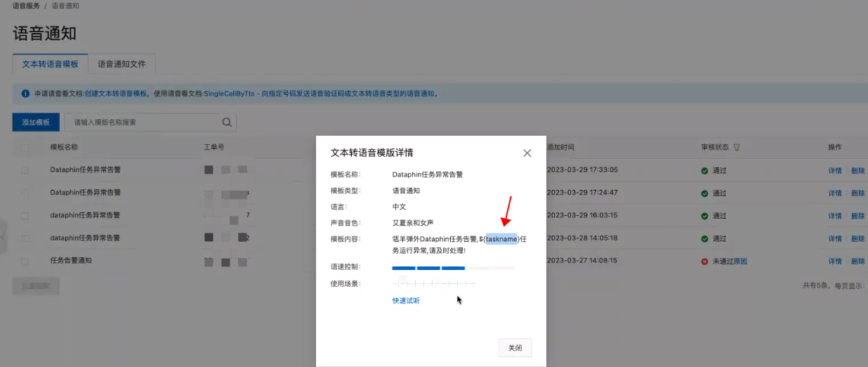Select the 文本转语音模板 tab
The height and width of the screenshot is (367, 868).
pyautogui.click(x=50, y=64)
